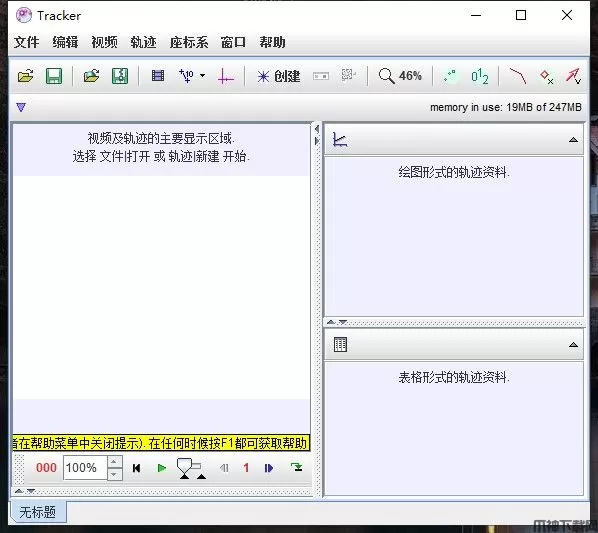Click the step forward button
Screen dimensions: 598x533
(x=268, y=468)
